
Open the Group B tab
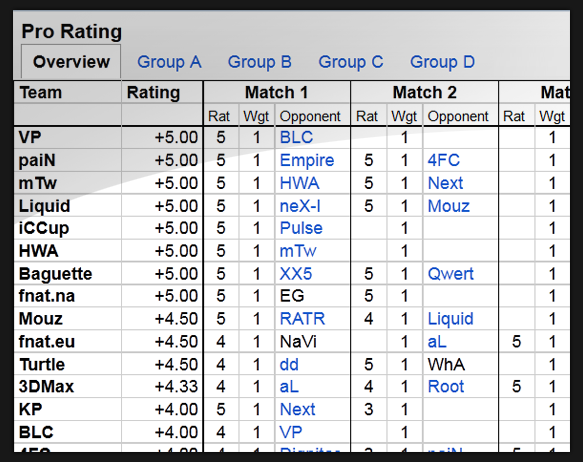coord(260,62)
